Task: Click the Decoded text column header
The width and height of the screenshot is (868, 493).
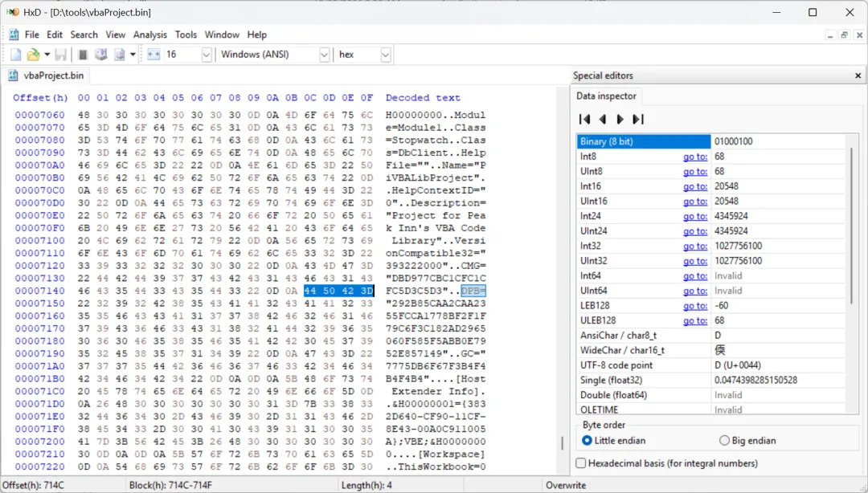Action: (423, 97)
